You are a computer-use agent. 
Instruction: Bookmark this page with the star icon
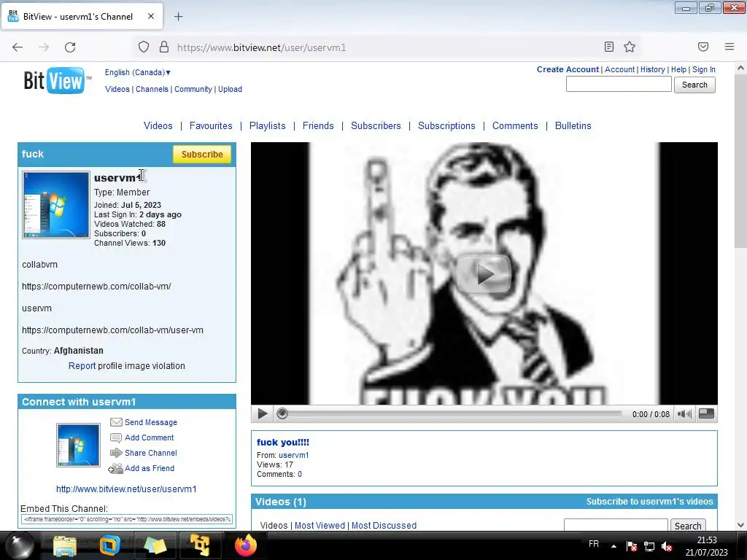630,47
